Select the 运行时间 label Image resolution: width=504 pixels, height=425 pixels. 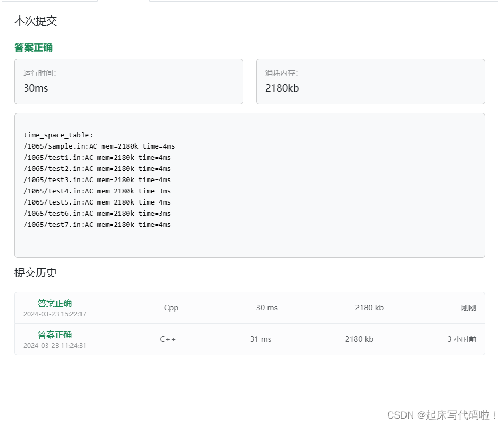click(40, 73)
